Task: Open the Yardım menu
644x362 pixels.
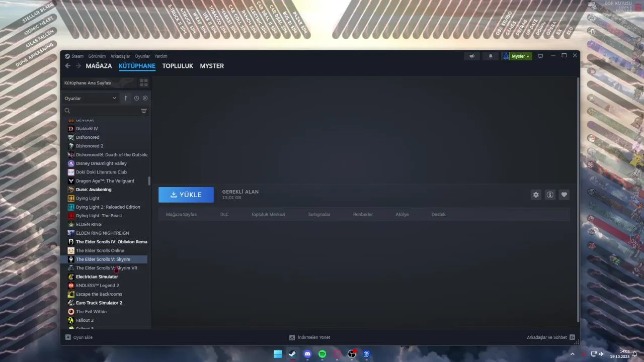Action: (x=161, y=56)
